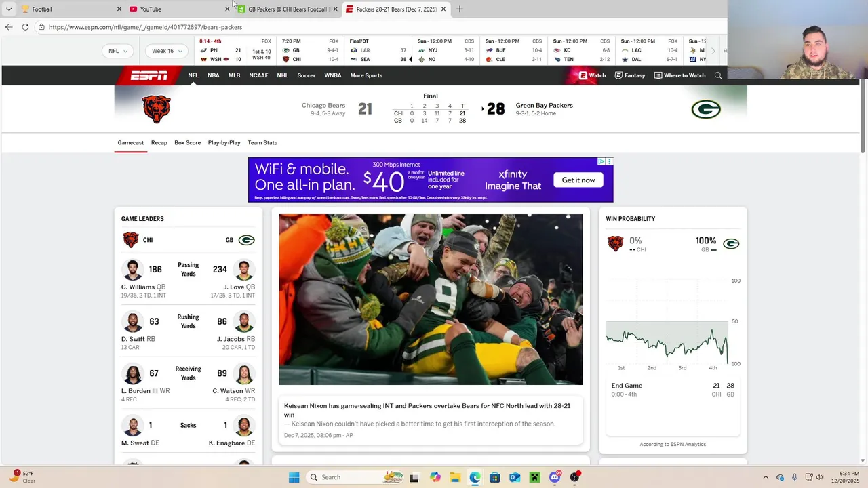The image size is (868, 488).
Task: Click J. Jacobs player headshot
Action: (x=244, y=321)
